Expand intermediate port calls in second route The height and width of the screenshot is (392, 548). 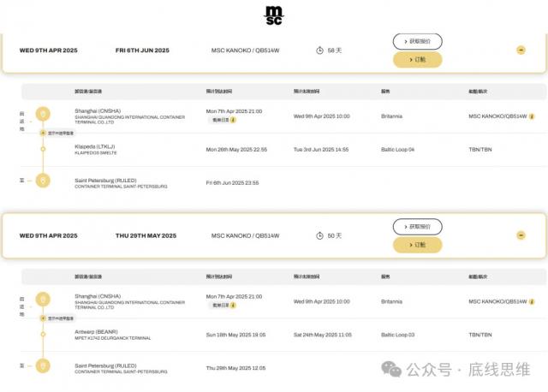pos(57,318)
